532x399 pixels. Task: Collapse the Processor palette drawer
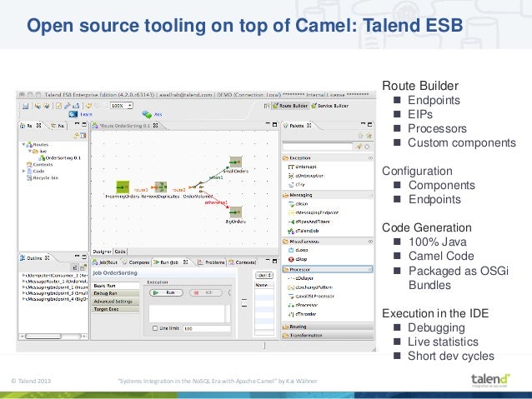[328, 270]
